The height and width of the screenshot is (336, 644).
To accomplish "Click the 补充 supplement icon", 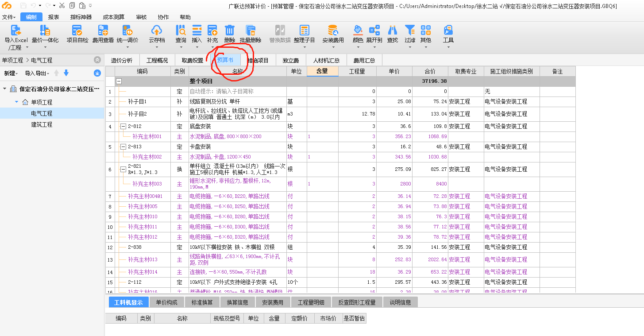I will pos(212,30).
